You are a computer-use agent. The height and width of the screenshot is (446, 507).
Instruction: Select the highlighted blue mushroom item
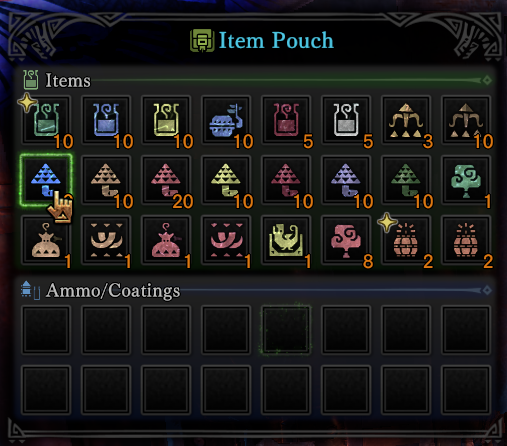pyautogui.click(x=46, y=180)
